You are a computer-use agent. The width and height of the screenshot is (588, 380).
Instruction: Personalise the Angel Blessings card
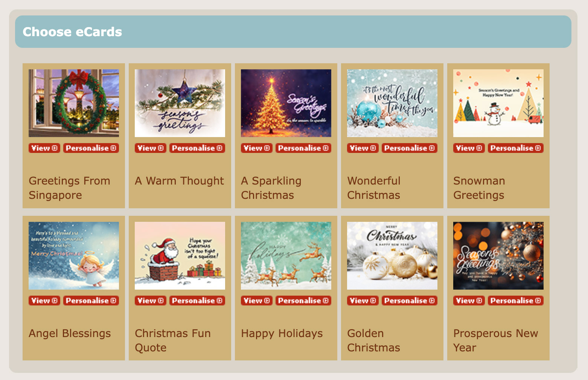91,301
